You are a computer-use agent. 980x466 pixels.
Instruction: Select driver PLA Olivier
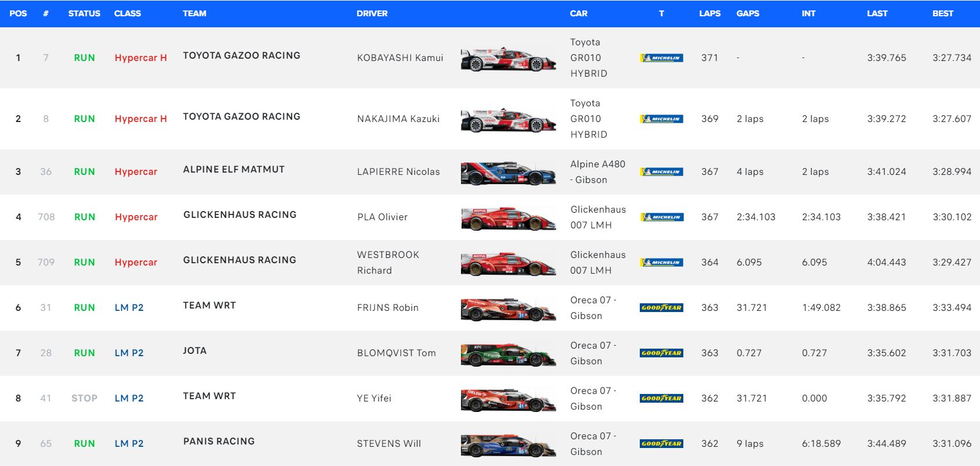[382, 217]
